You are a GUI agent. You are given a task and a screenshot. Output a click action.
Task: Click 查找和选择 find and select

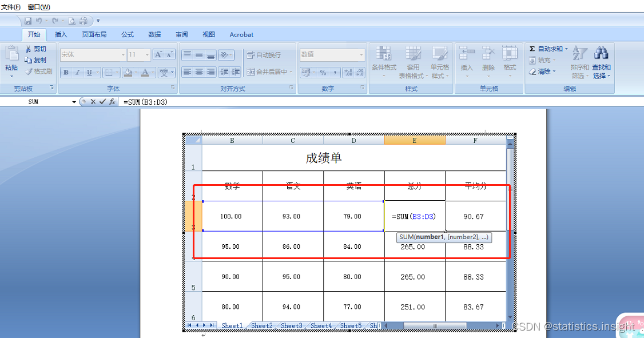pyautogui.click(x=602, y=64)
